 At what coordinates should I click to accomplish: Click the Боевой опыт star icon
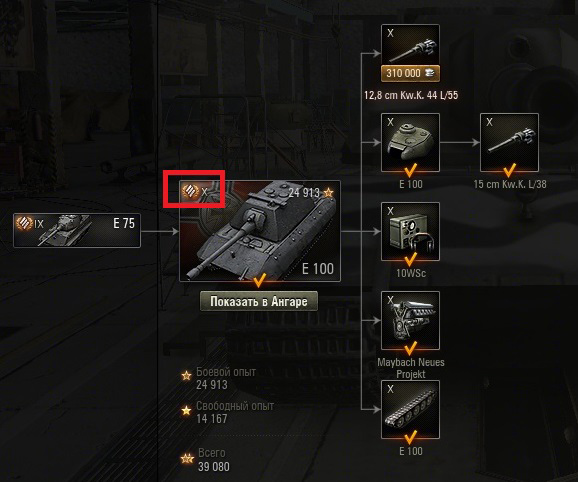click(x=187, y=376)
